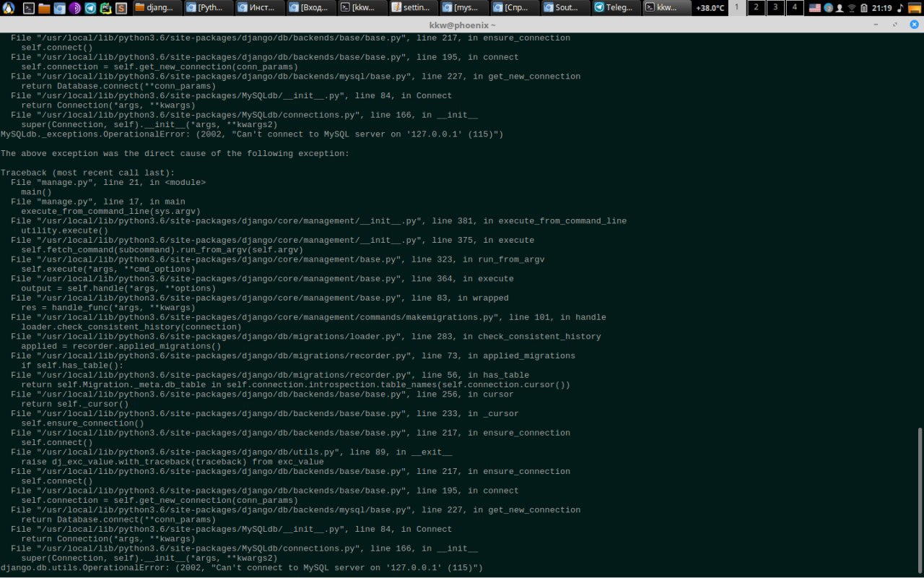Click the 'return self._cursor()' line
This screenshot has height=578, width=924.
(x=74, y=404)
